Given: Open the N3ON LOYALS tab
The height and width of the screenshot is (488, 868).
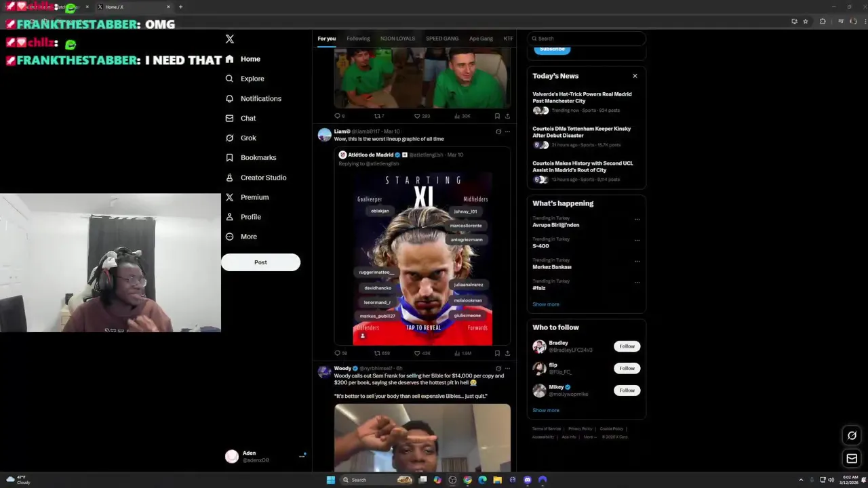Looking at the screenshot, I should pyautogui.click(x=397, y=39).
